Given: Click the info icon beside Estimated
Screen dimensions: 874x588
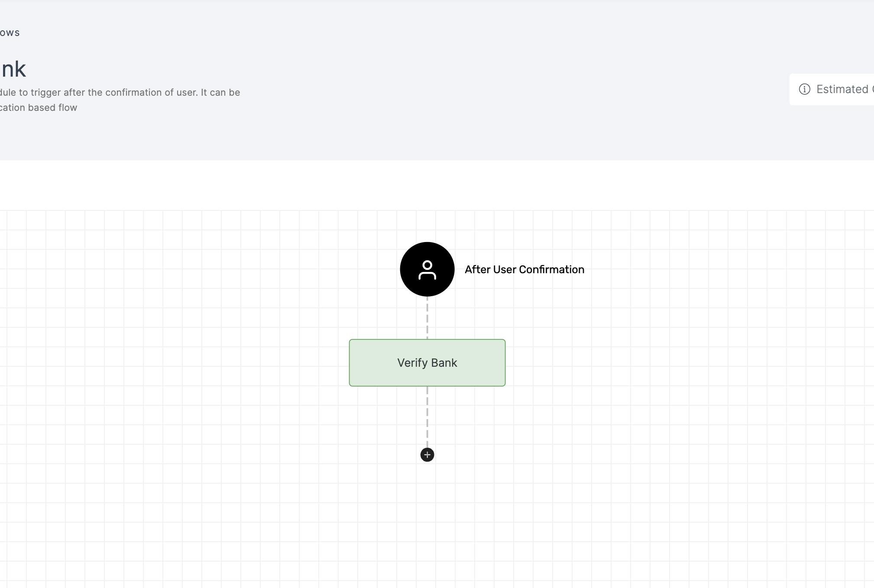Looking at the screenshot, I should 804,89.
